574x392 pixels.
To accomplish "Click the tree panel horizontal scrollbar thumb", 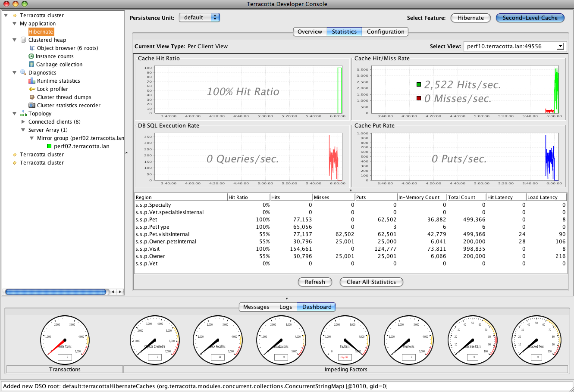I will pyautogui.click(x=55, y=292).
